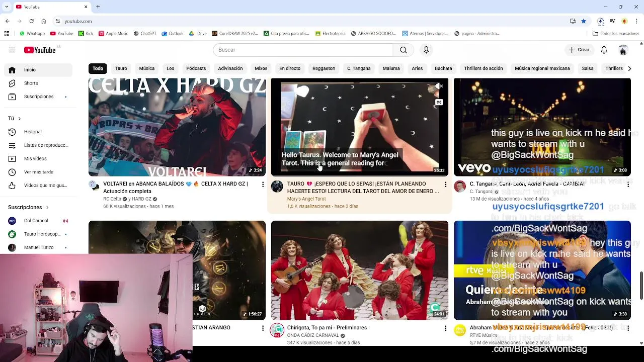Open Mary's Angel Tarot channel link

click(306, 199)
